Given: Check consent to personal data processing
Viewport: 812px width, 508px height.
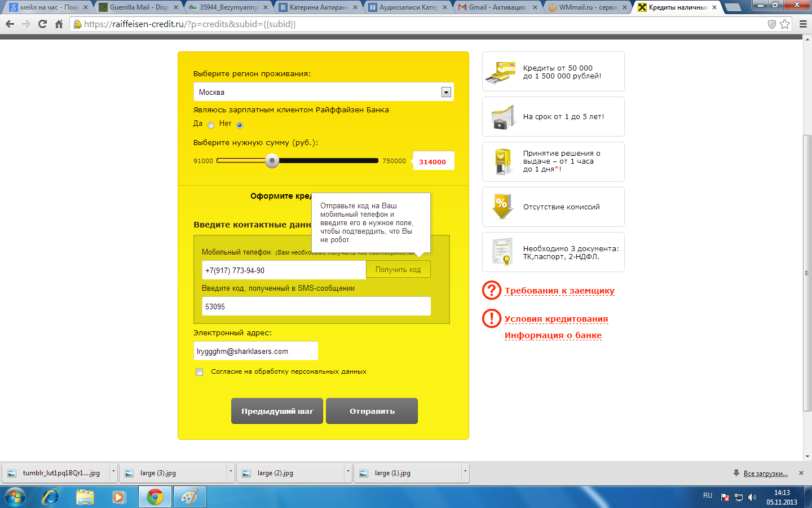Looking at the screenshot, I should 199,372.
